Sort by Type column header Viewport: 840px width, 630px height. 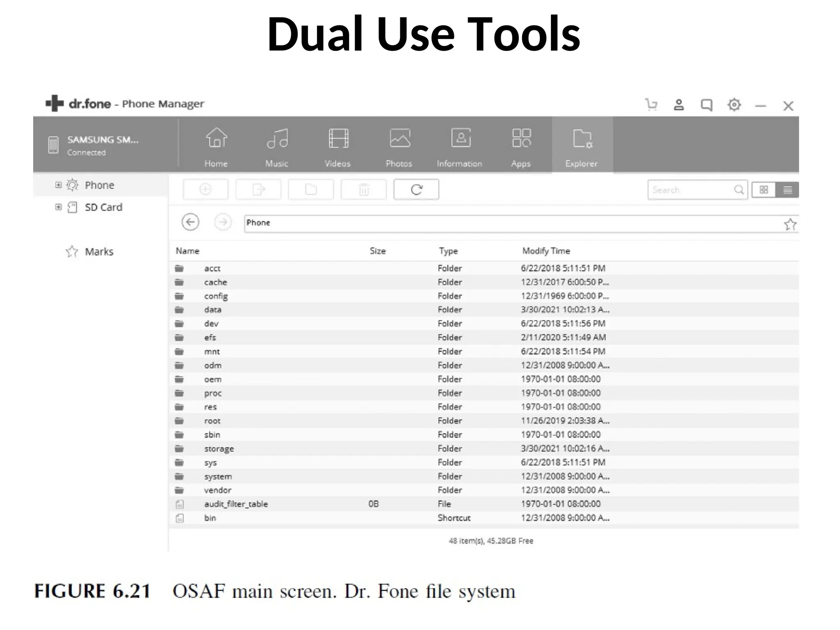point(448,251)
